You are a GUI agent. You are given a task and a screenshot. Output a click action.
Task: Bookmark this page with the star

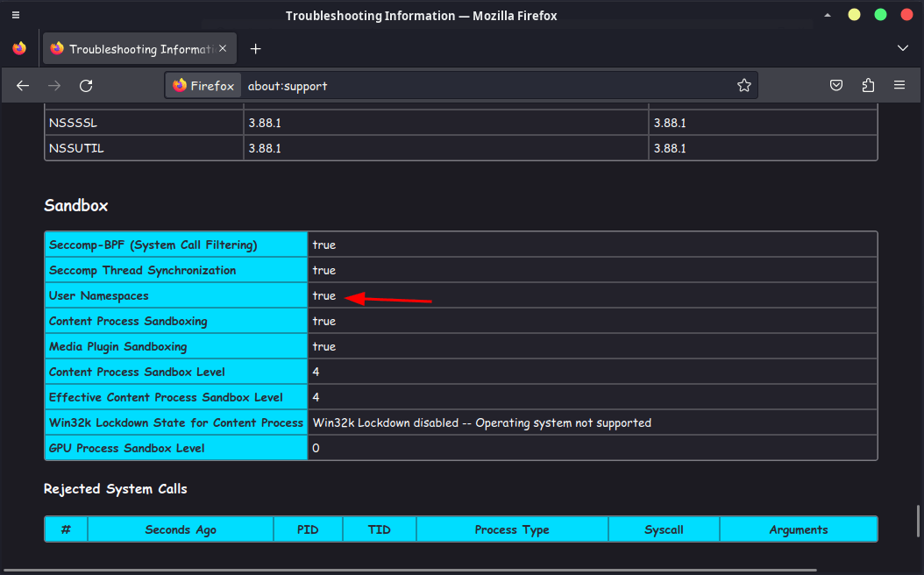click(743, 85)
